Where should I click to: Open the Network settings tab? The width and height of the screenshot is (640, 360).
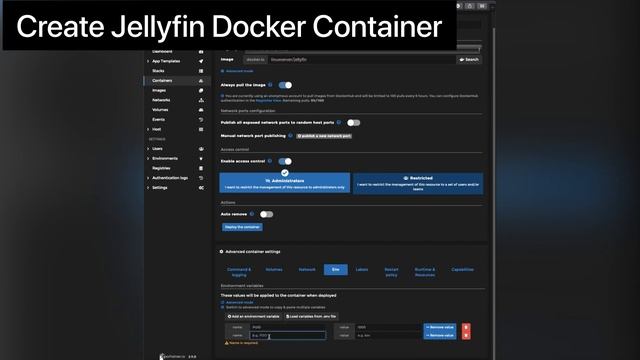(307, 270)
